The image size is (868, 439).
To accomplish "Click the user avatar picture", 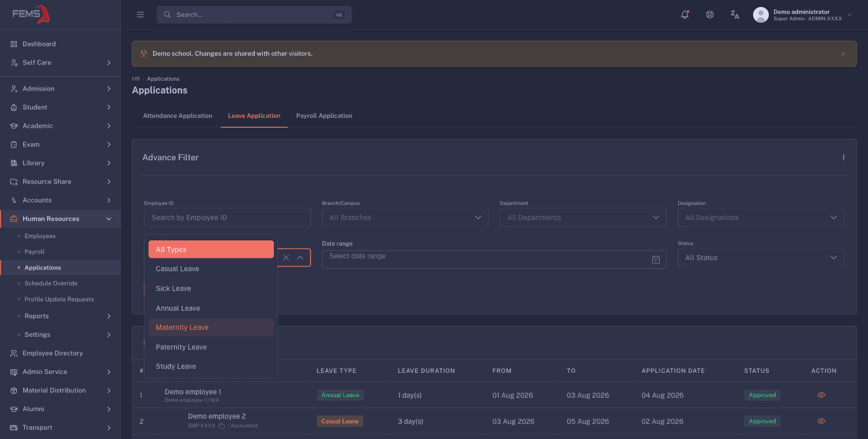I will pos(761,15).
